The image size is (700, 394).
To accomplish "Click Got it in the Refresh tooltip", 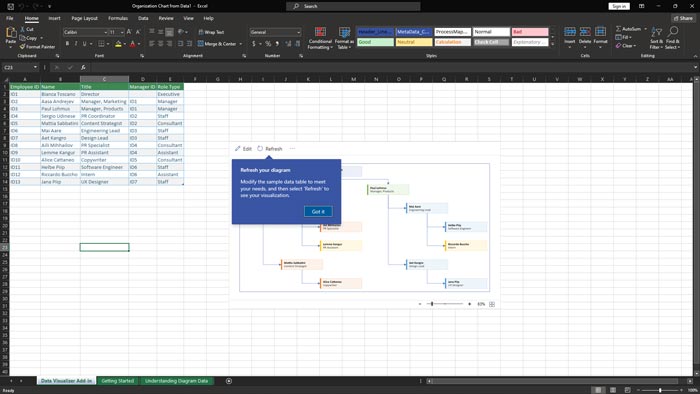I will coord(318,212).
